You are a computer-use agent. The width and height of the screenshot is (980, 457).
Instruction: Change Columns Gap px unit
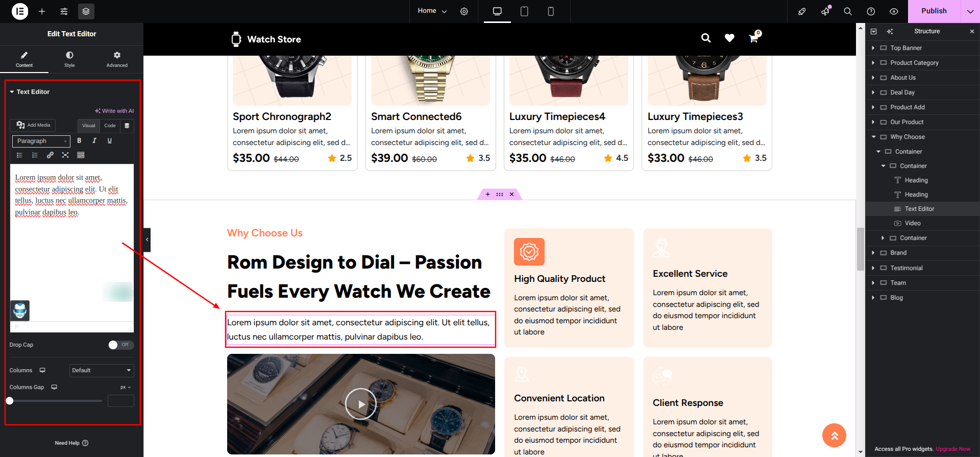pyautogui.click(x=126, y=387)
